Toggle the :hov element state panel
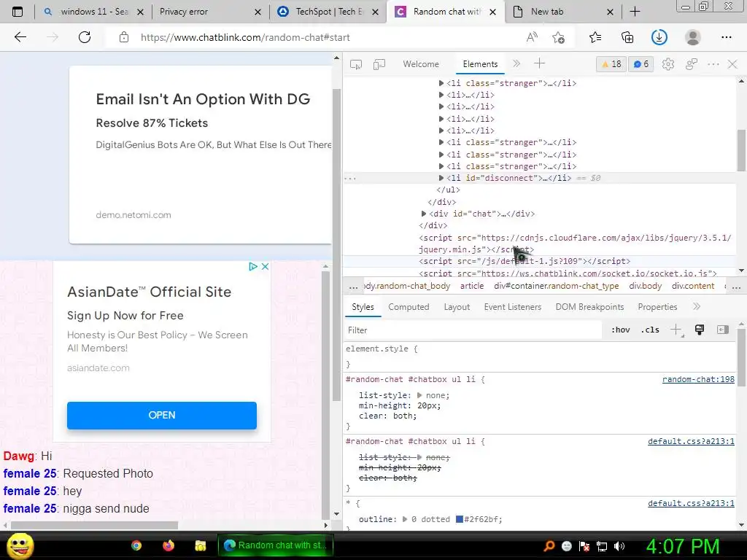The width and height of the screenshot is (747, 560). coord(620,330)
